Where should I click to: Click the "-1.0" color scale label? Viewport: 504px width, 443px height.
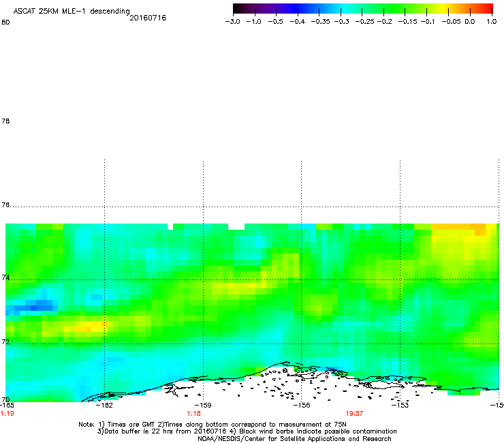pos(254,22)
